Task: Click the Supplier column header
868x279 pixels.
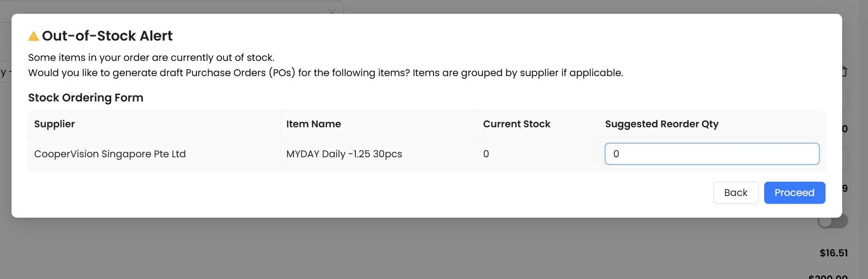Action: click(x=54, y=124)
